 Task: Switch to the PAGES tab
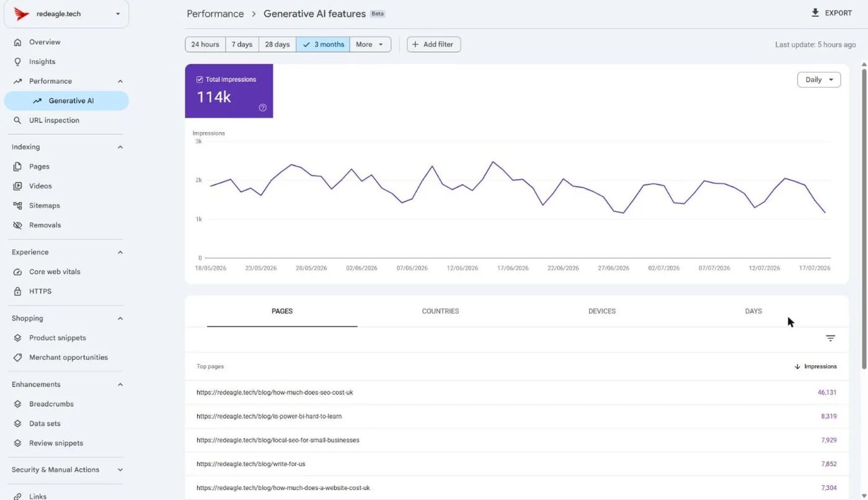point(282,311)
